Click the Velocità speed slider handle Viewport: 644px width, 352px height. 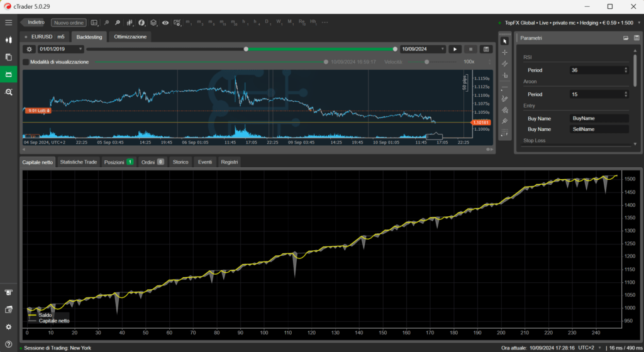click(x=427, y=62)
